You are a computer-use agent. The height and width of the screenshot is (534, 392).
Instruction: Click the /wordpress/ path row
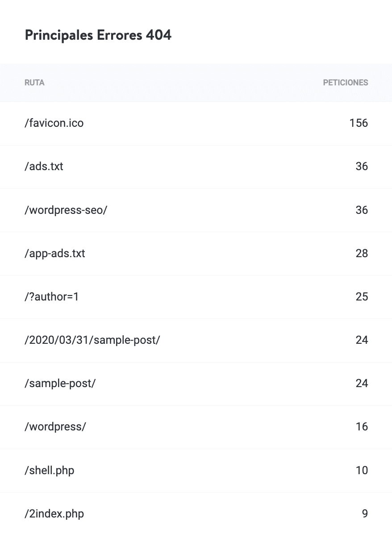point(55,426)
